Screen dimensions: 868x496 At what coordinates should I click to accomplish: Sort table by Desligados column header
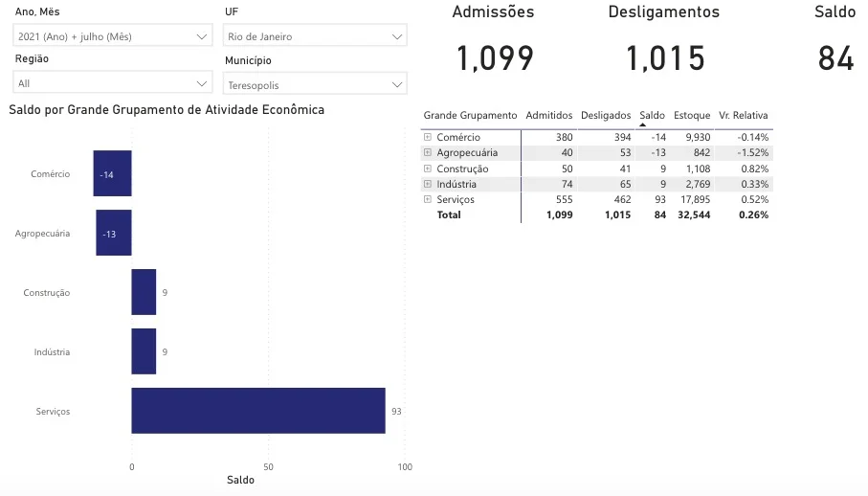(606, 116)
